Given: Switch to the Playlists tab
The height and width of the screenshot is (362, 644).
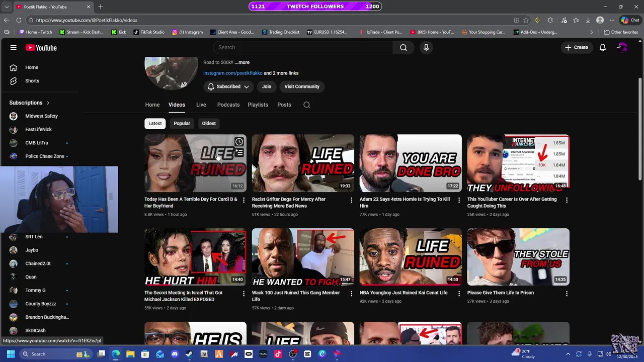Looking at the screenshot, I should [x=258, y=105].
